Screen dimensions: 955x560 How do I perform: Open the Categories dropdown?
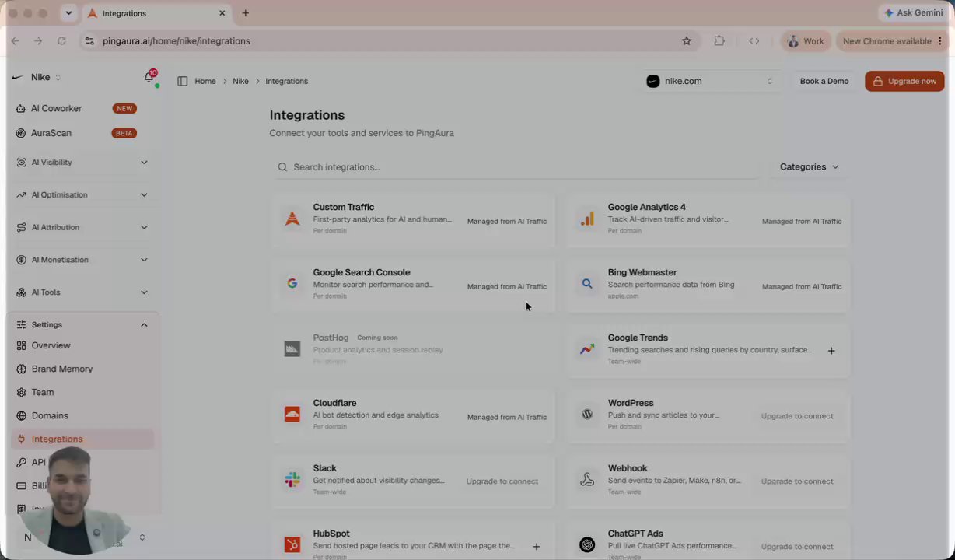(809, 167)
